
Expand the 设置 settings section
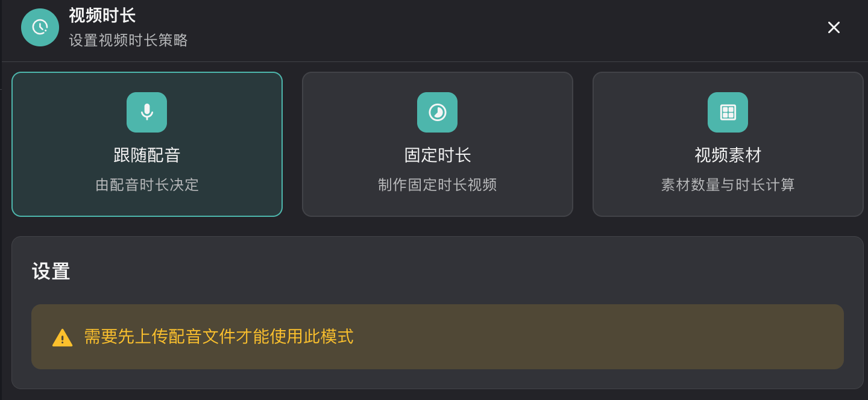51,272
